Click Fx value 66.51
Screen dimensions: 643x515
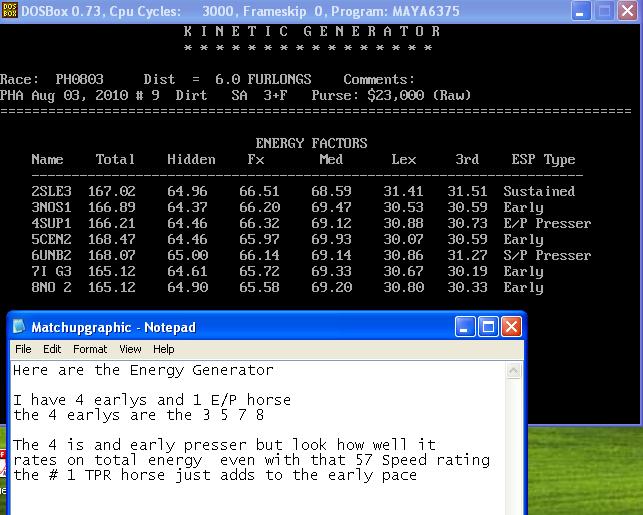(259, 191)
